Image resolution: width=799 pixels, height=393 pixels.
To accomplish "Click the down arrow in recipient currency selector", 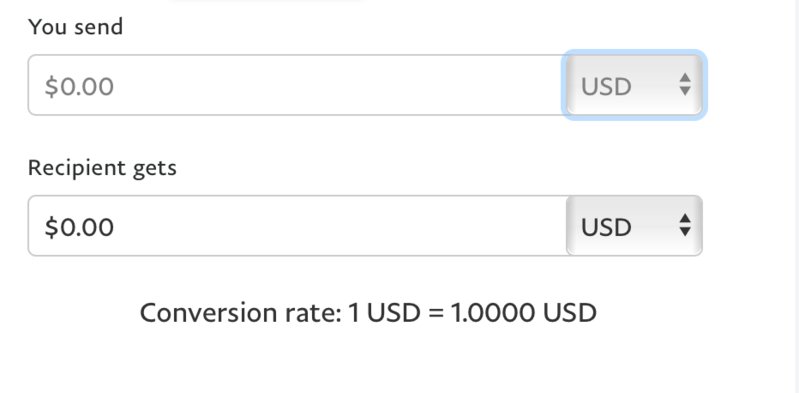I will (x=685, y=232).
